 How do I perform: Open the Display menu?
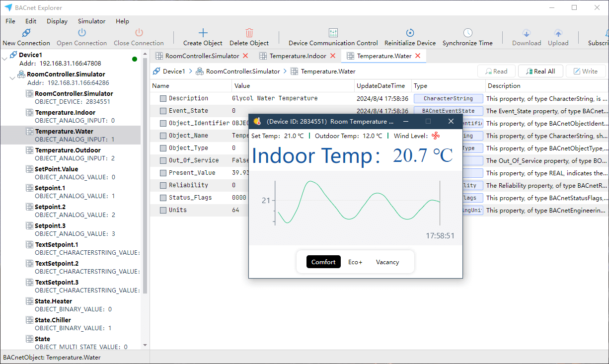(57, 21)
